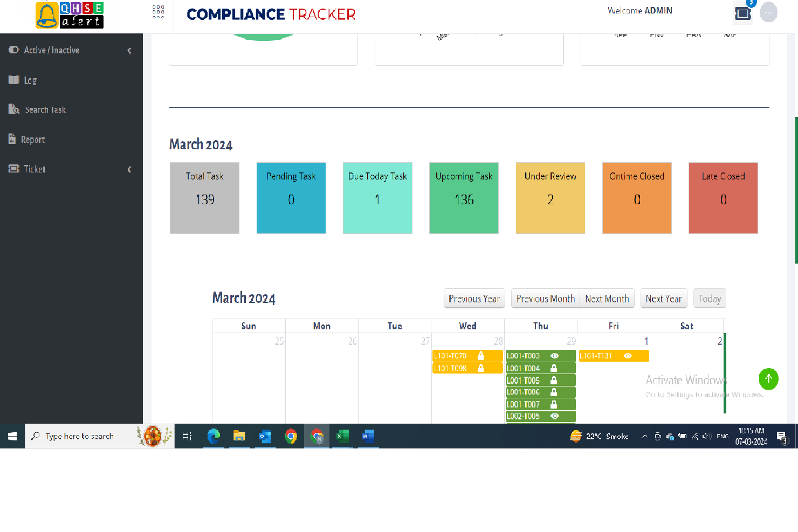Expand the Active/Inactive menu chevron

129,50
